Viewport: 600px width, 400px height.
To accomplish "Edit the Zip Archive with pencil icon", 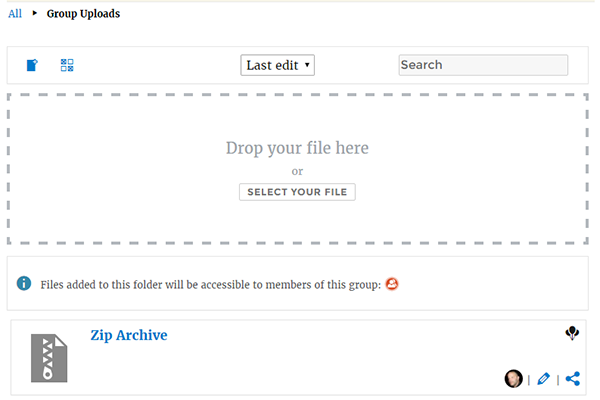I will pyautogui.click(x=543, y=379).
